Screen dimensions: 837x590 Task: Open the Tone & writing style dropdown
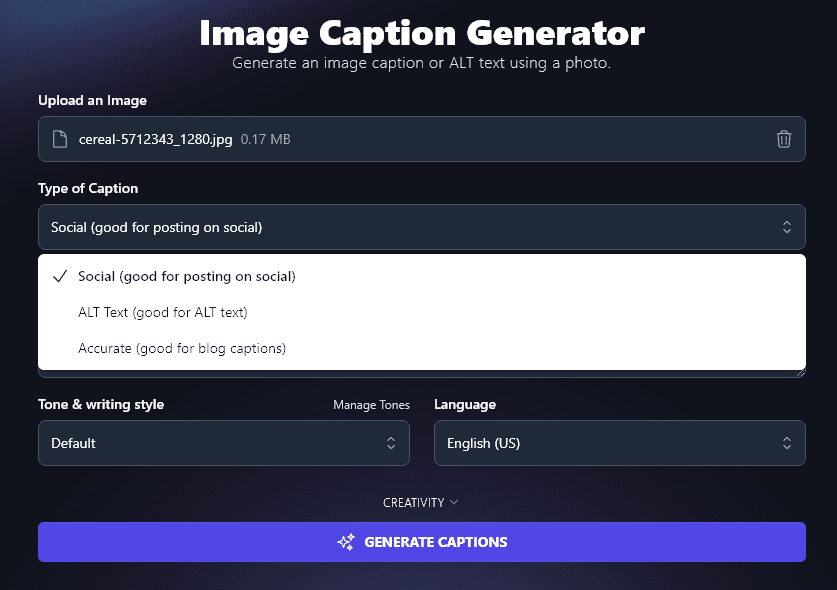coord(223,442)
